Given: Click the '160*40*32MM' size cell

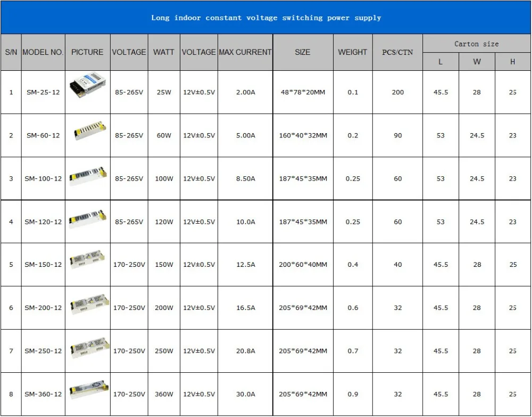Looking at the screenshot, I should coord(303,135).
